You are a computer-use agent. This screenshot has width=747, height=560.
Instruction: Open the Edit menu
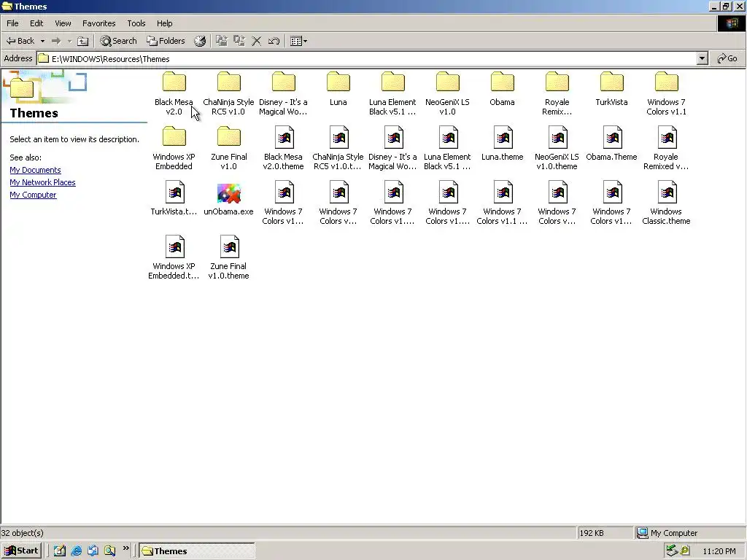pos(36,23)
